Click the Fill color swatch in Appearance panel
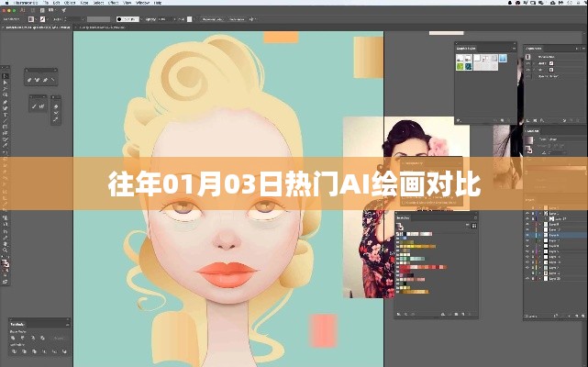This screenshot has height=367, width=588. coord(551,70)
